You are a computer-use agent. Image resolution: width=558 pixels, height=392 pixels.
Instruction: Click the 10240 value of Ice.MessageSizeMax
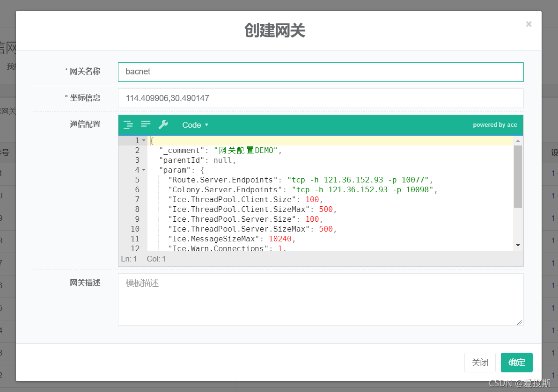coord(280,239)
